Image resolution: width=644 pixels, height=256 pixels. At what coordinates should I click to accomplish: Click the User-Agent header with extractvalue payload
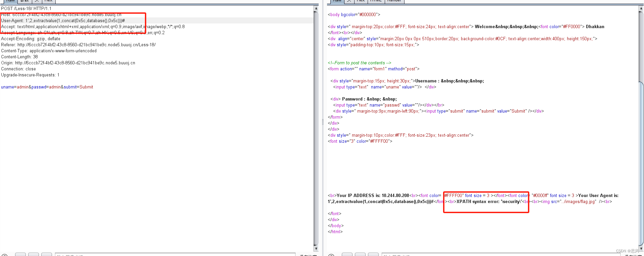coord(63,20)
